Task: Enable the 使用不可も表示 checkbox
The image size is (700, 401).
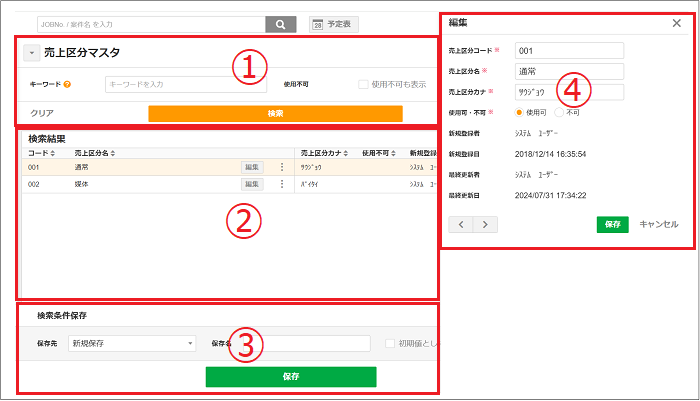Action: click(364, 84)
